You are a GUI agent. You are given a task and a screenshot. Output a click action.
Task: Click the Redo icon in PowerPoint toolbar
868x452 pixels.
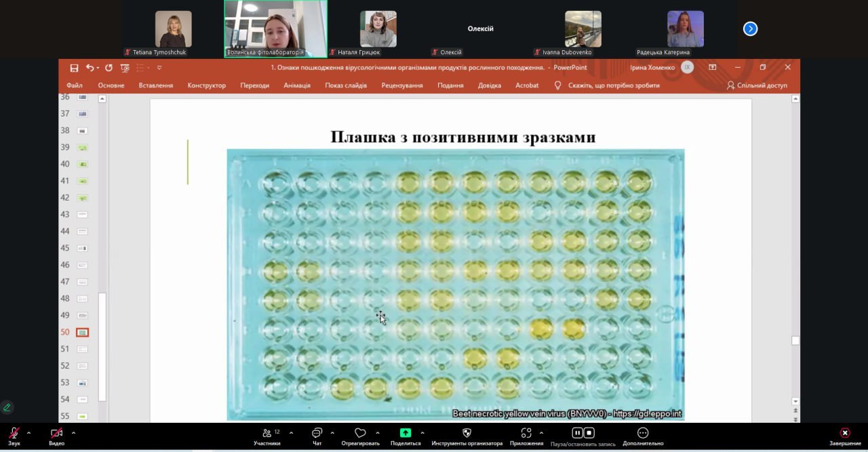(x=108, y=68)
